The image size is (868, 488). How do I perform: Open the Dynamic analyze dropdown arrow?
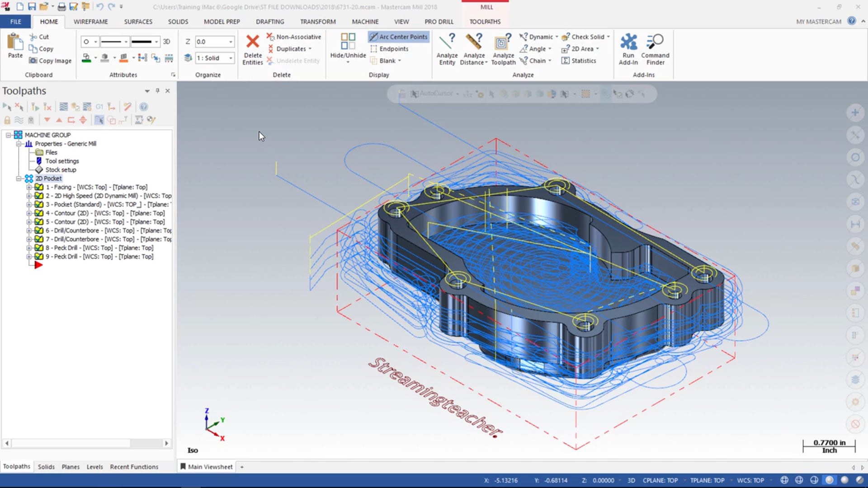(x=557, y=37)
